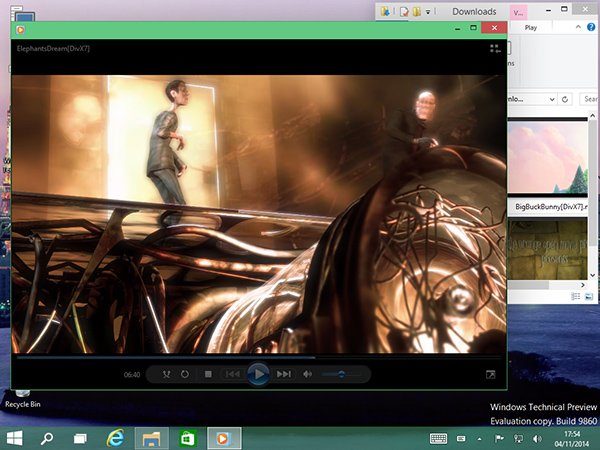
Task: Switch to Library view icon
Action: (x=495, y=49)
